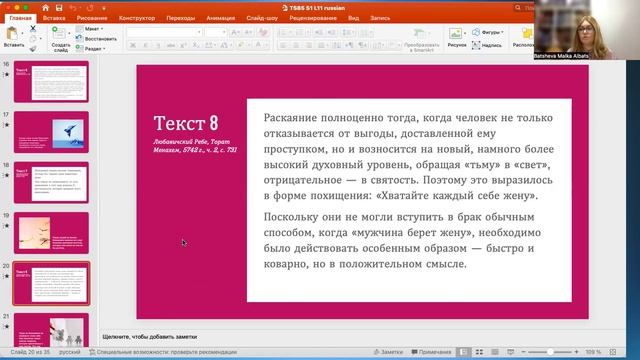The width and height of the screenshot is (640, 360).
Task: Click the Вставить paste button
Action: tap(13, 37)
